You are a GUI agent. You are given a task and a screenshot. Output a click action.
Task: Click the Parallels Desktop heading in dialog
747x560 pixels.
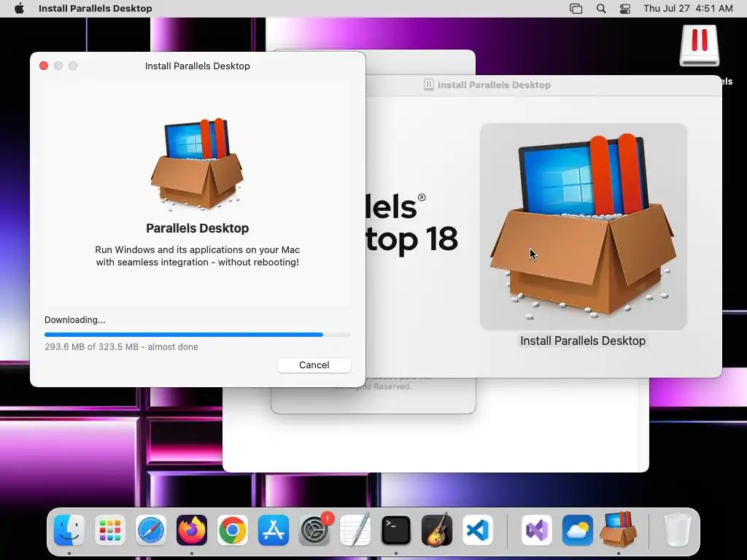(x=197, y=228)
